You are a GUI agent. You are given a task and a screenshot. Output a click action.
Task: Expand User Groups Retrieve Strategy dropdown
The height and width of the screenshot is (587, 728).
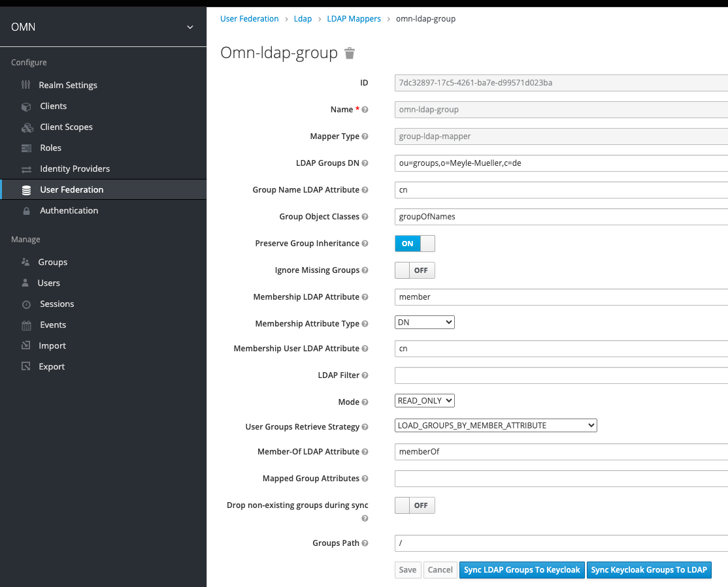coord(495,426)
